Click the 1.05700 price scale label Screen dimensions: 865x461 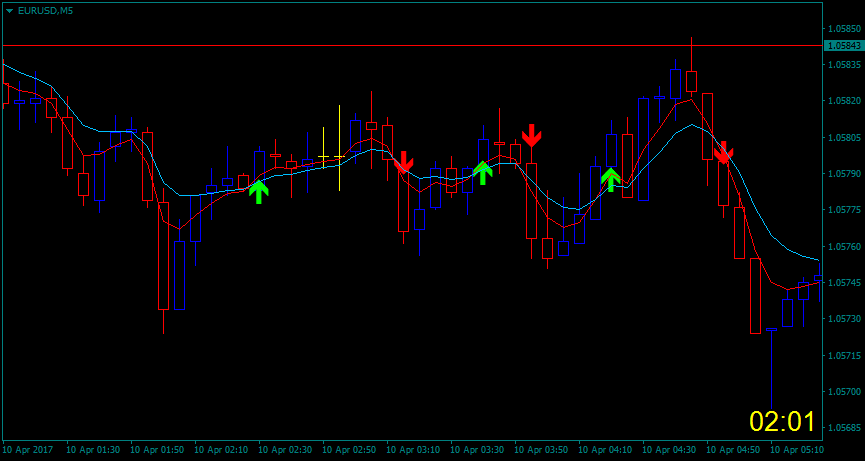[844, 392]
